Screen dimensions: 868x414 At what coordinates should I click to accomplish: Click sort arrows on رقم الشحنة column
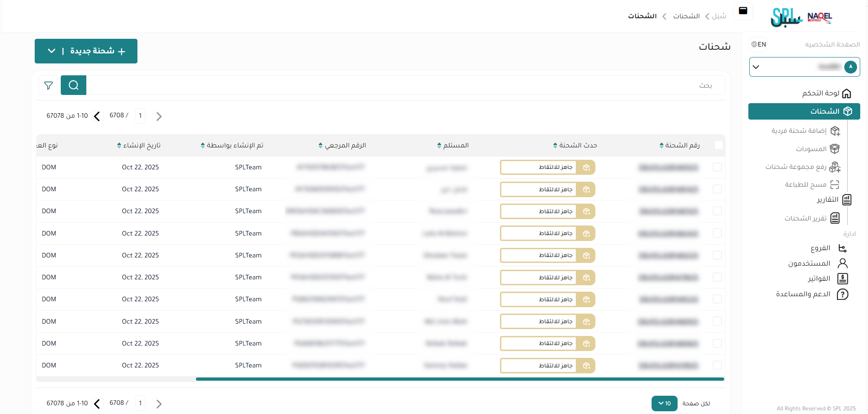661,145
